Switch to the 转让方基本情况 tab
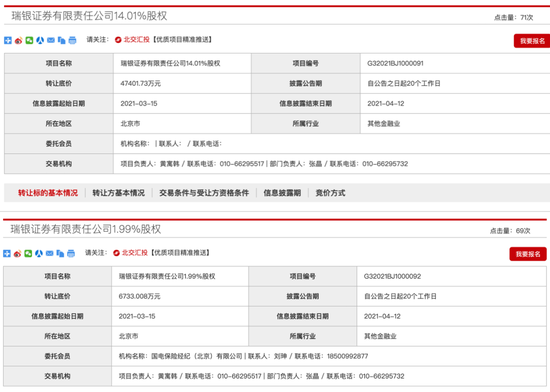This screenshot has height=392, width=550. coord(119,193)
